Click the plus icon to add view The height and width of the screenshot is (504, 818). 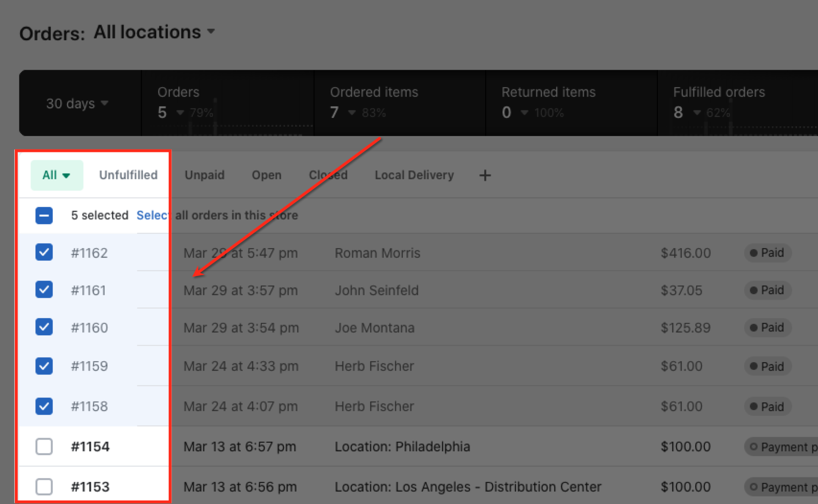(x=485, y=175)
